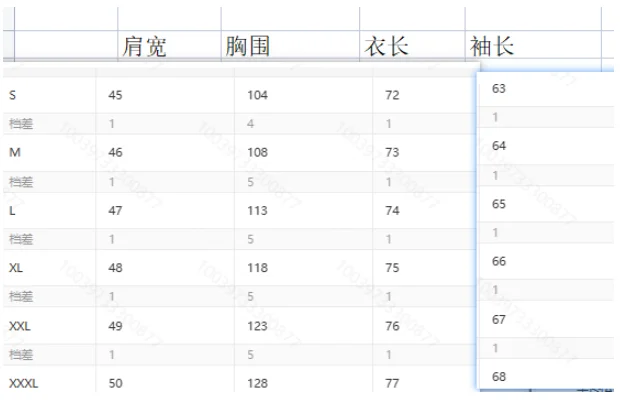
Task: Select the 胸围 header cell
Action: [x=290, y=46]
